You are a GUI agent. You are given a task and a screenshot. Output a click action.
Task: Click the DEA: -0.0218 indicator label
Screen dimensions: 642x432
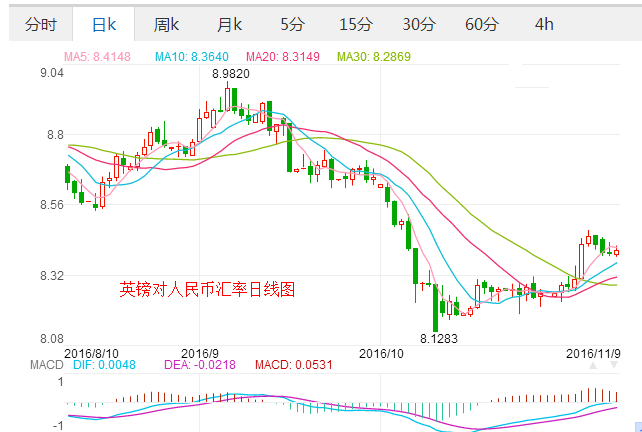coord(198,366)
